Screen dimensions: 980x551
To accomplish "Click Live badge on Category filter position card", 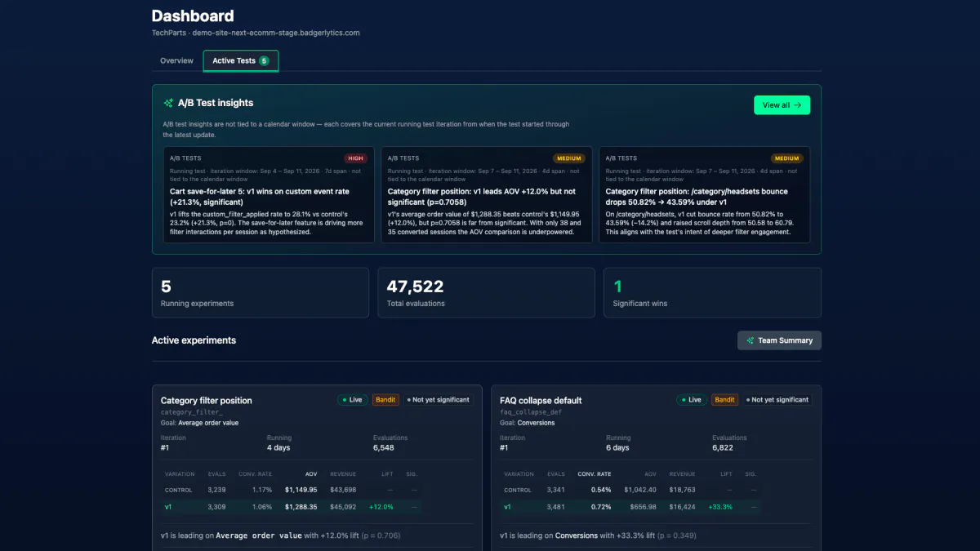I will (354, 400).
